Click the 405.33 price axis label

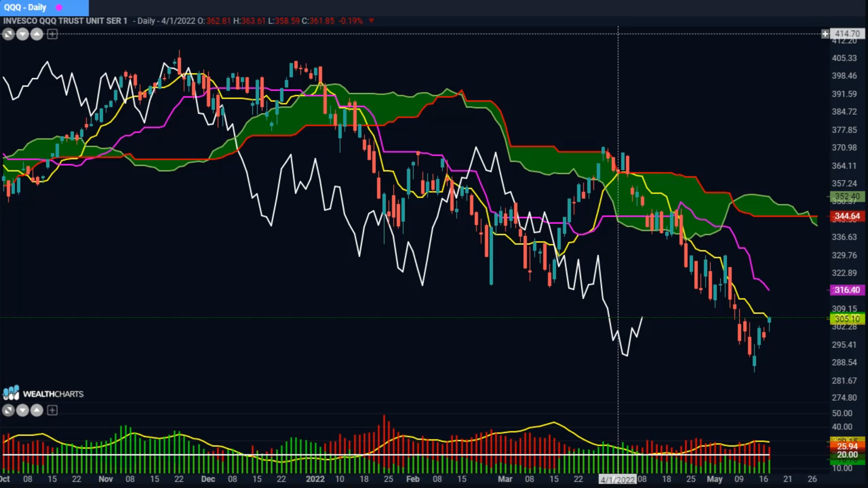844,58
